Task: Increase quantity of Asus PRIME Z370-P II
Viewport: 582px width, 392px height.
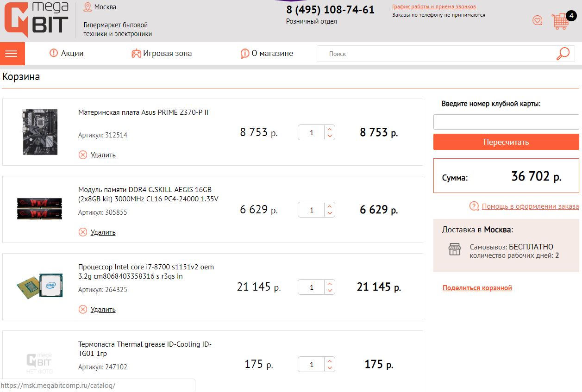Action: click(x=330, y=129)
